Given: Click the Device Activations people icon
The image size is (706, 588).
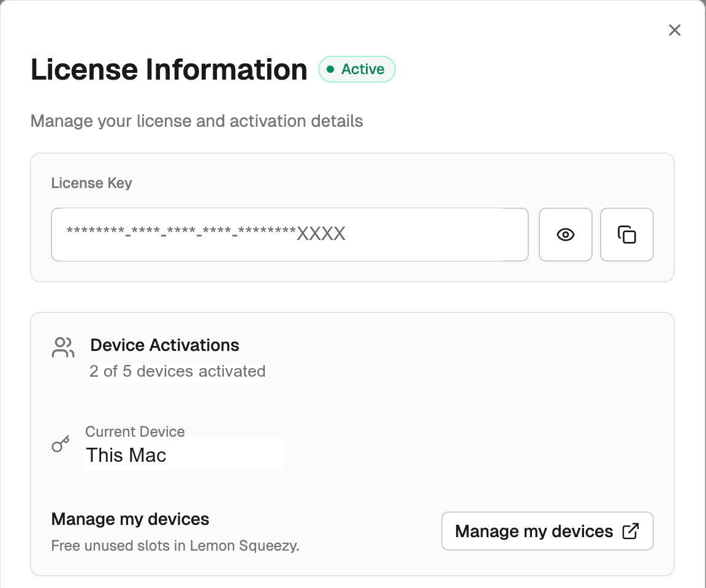Looking at the screenshot, I should coord(63,347).
